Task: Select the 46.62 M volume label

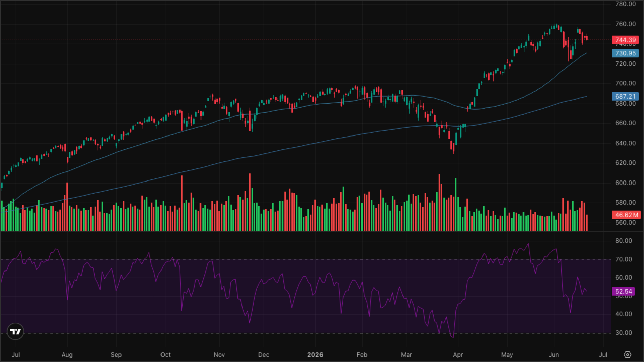Action: (x=626, y=215)
